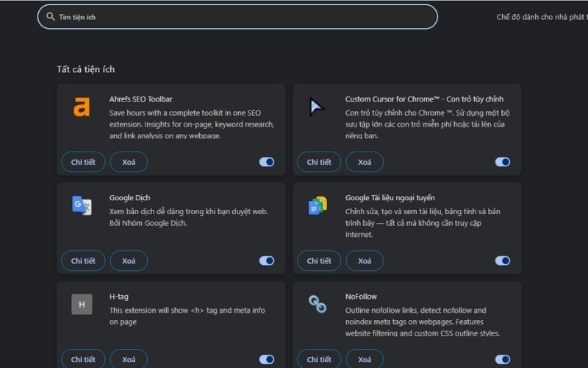Open Chi tiết for Google Dịch
The height and width of the screenshot is (368, 588).
83,261
